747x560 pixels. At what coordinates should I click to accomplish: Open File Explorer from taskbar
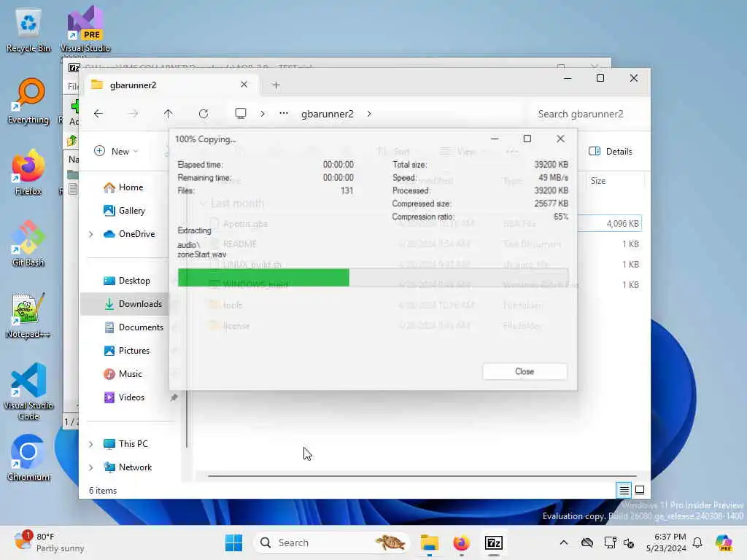429,542
